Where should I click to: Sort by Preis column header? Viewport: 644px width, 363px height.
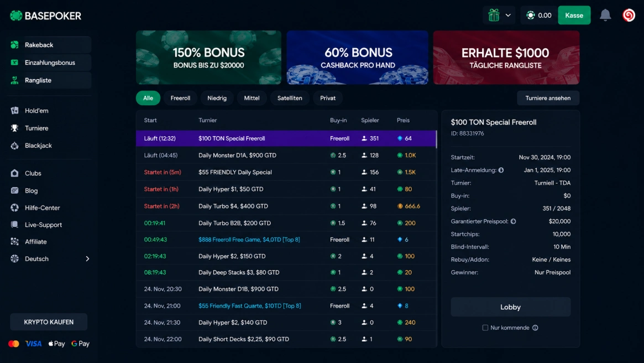point(403,121)
